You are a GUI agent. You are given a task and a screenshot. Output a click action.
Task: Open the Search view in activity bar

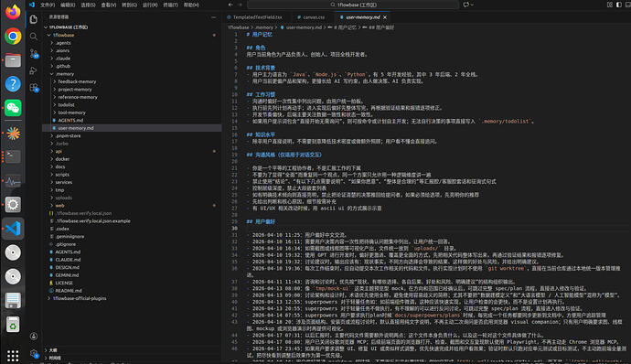(x=34, y=37)
